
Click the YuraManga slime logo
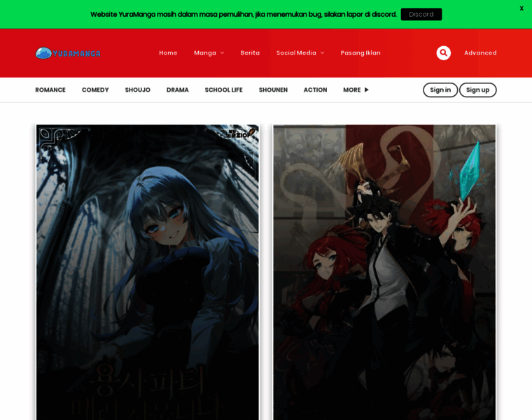pos(68,53)
